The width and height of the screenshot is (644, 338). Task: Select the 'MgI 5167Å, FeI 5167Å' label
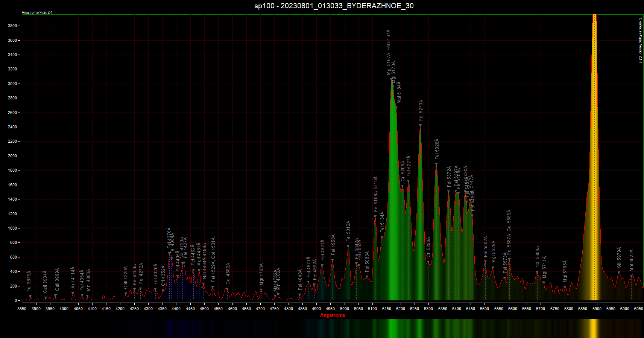pyautogui.click(x=389, y=52)
